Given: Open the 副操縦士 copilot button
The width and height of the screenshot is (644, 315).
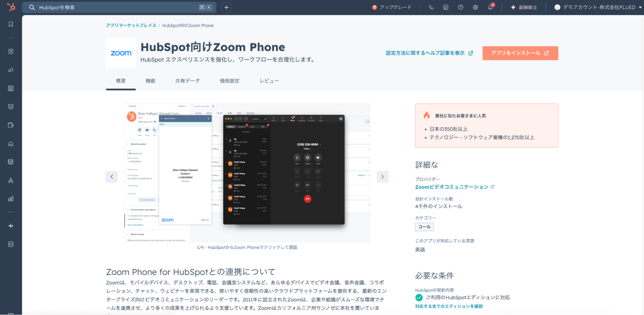Looking at the screenshot, I should (x=524, y=7).
